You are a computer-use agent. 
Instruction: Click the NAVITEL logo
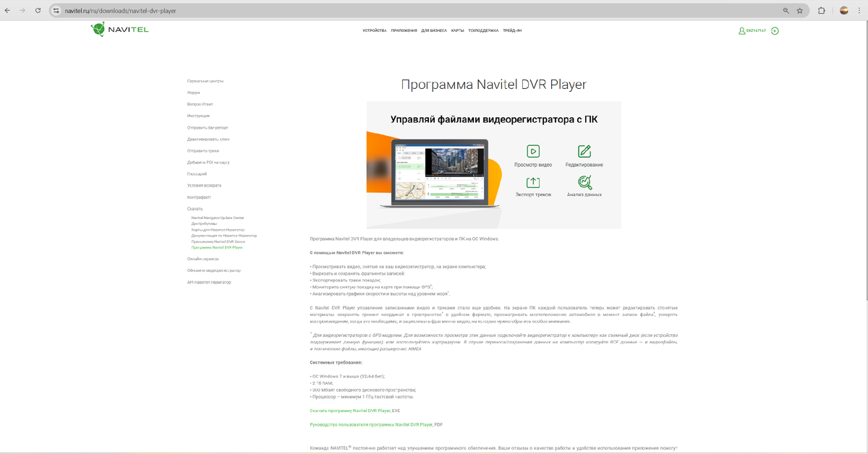(x=119, y=30)
